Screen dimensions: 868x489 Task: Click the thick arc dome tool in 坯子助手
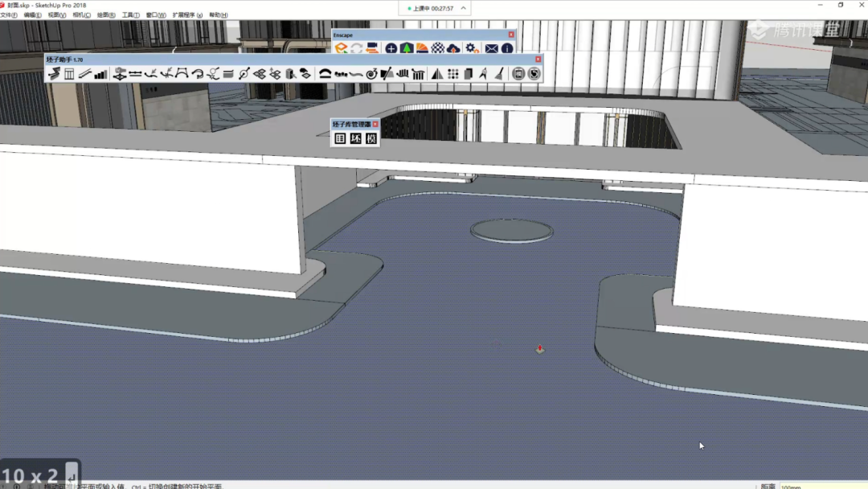(x=325, y=74)
